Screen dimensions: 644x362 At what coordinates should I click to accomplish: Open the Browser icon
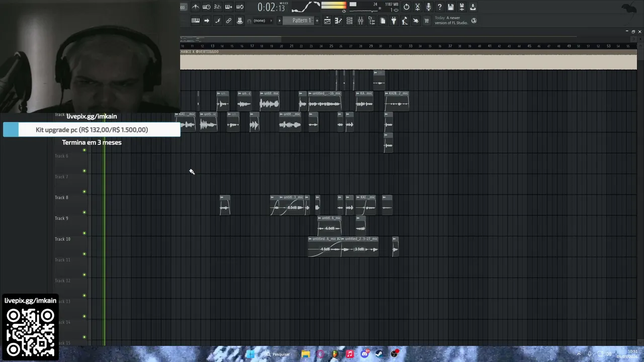click(x=371, y=21)
